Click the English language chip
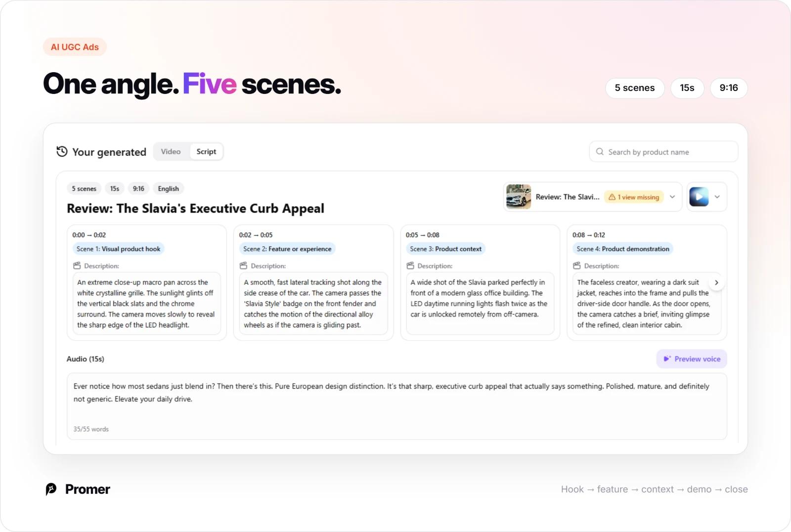Viewport: 791px width, 532px height. coord(169,188)
